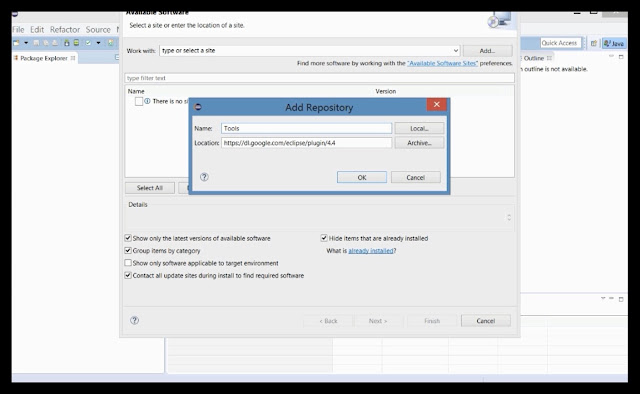Click the Package Explorer collapse all icon
The image size is (640, 394).
(x=117, y=58)
